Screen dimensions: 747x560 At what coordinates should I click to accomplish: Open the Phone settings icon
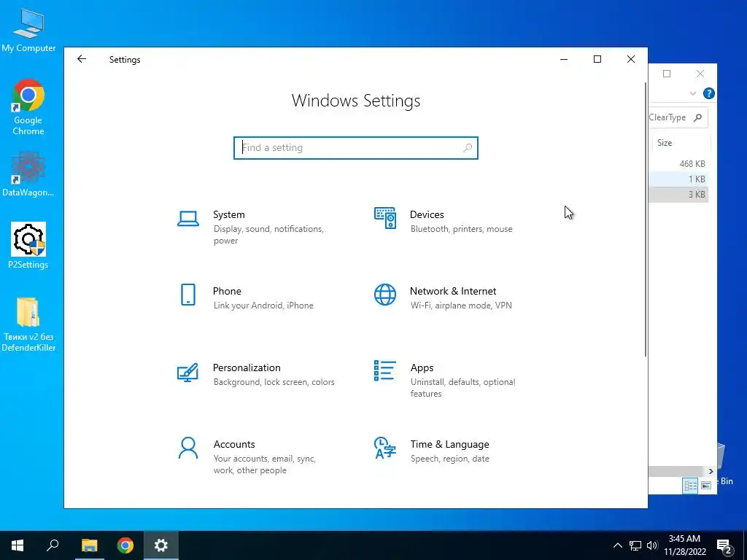(x=188, y=295)
